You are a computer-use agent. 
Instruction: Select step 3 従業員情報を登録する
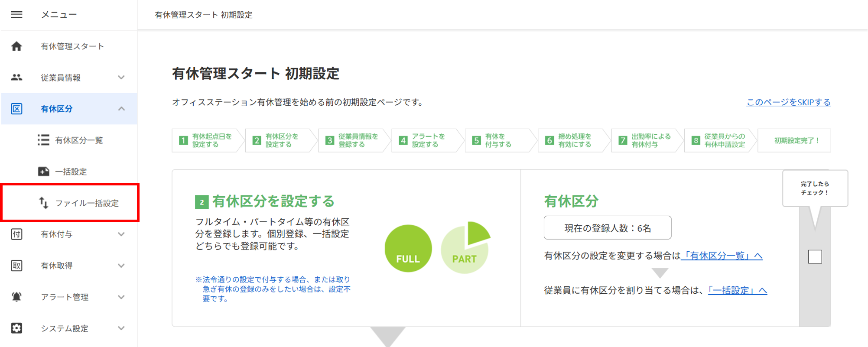[354, 140]
